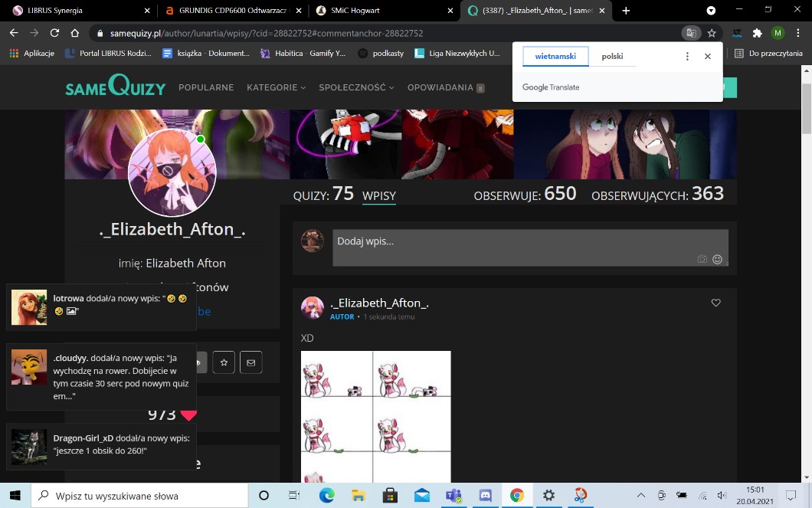This screenshot has height=508, width=812.
Task: Click the star icon button on the profile
Action: point(224,362)
